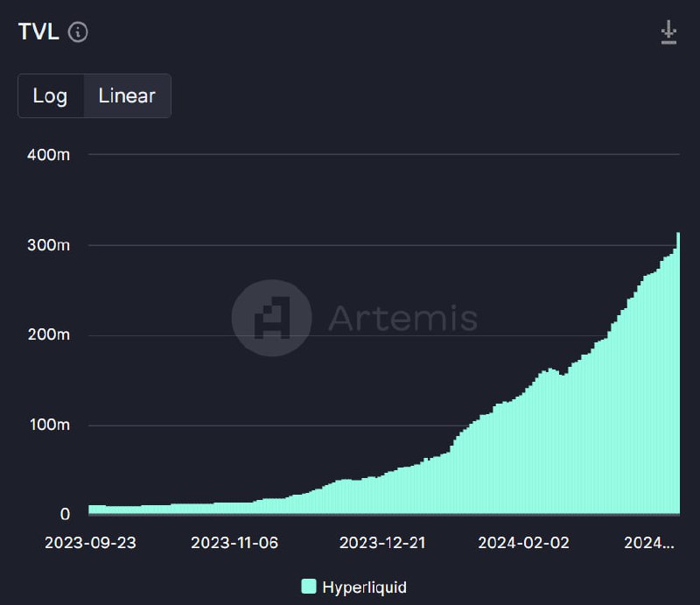Select the 2024-02-02 date label
The height and width of the screenshot is (605, 700).
coord(523,543)
